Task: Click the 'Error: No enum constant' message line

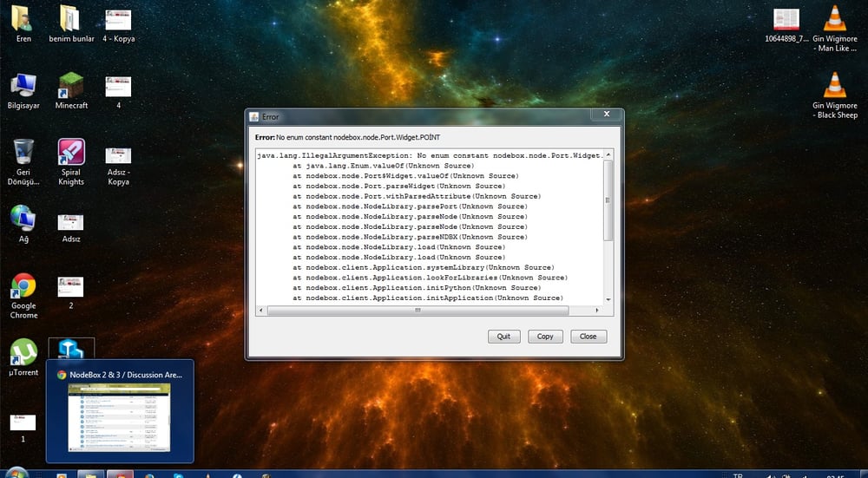Action: tap(348, 137)
